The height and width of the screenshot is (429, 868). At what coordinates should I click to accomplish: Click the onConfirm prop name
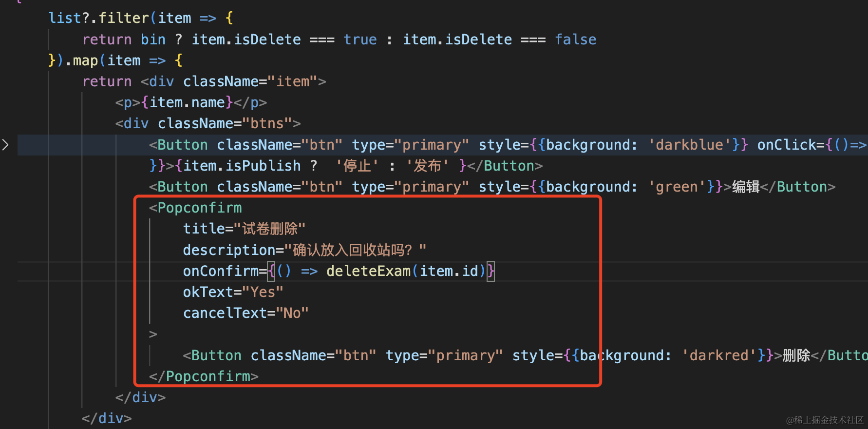pos(221,271)
